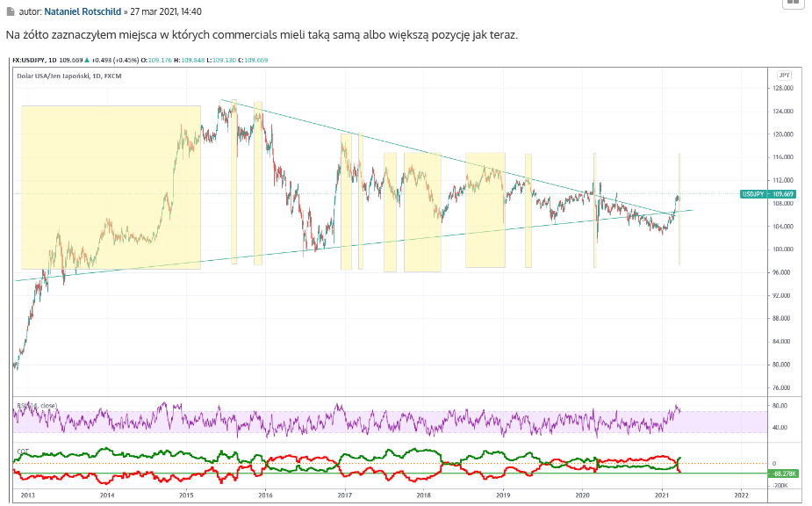Viewport: 812px width, 506px height.
Task: Click the large yellow highlighted zone from 2013
Action: click(x=110, y=184)
